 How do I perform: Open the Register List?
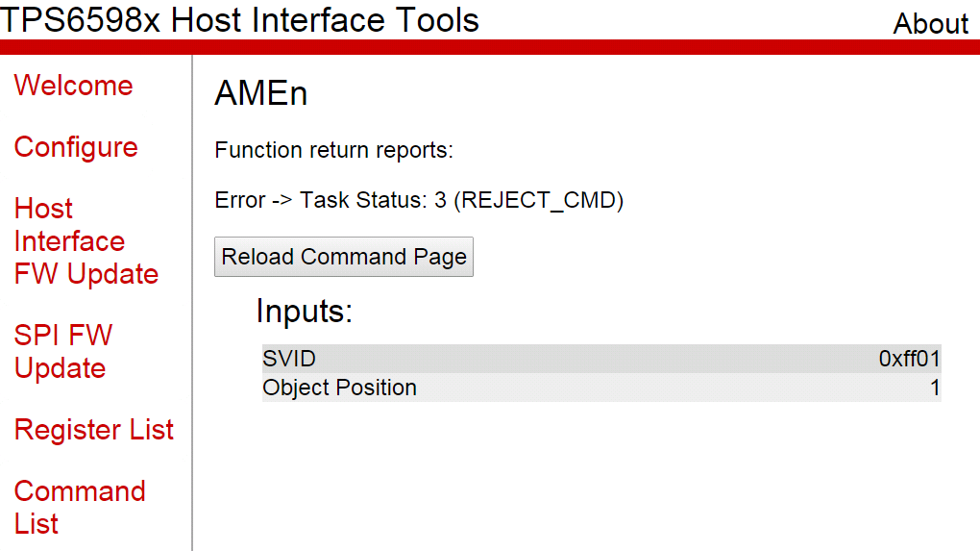click(94, 430)
